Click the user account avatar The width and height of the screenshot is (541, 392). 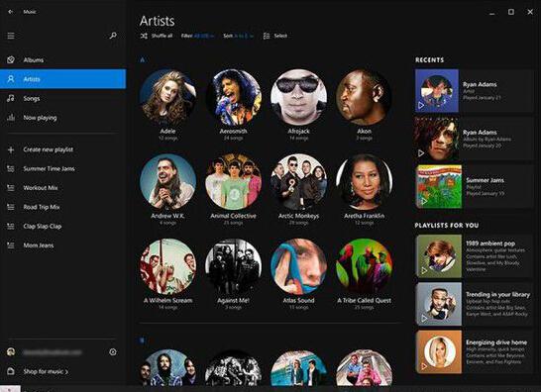click(11, 352)
